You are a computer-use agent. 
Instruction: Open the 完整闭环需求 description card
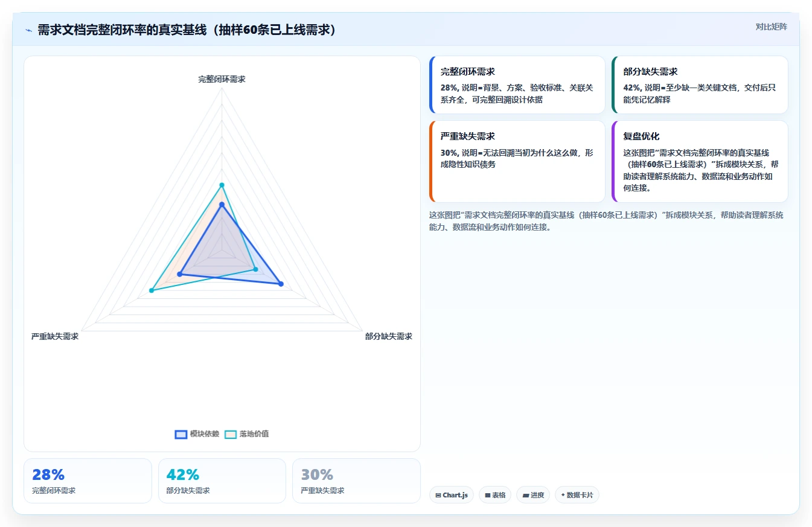(x=517, y=85)
